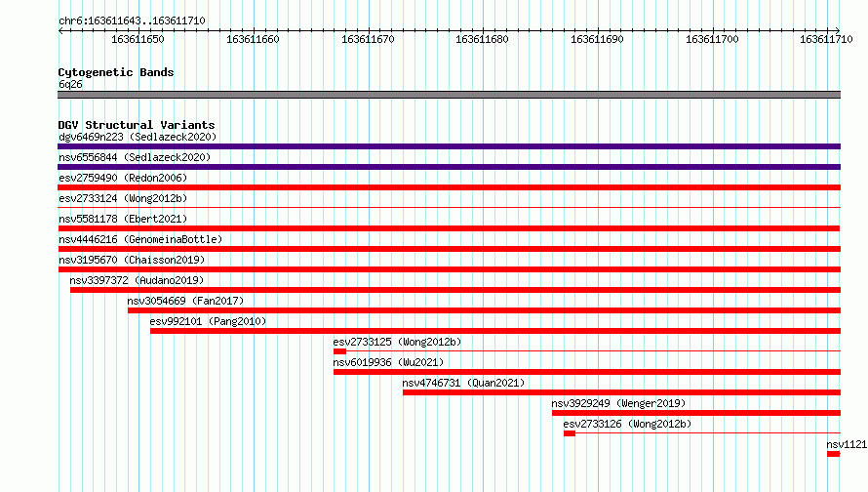Click the chr6:163611643..163611710 region label
868x492 pixels.
[x=132, y=20]
